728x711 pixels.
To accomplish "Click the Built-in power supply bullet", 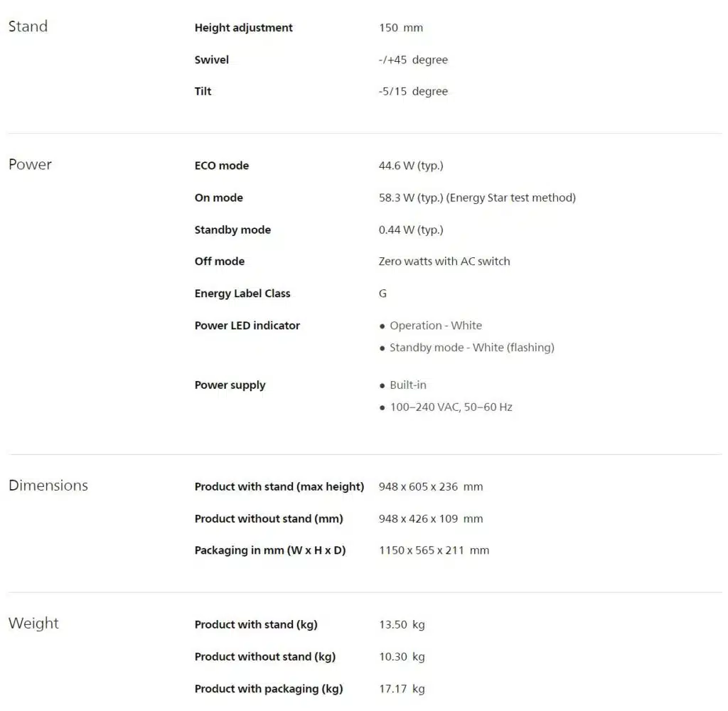I will tap(407, 385).
